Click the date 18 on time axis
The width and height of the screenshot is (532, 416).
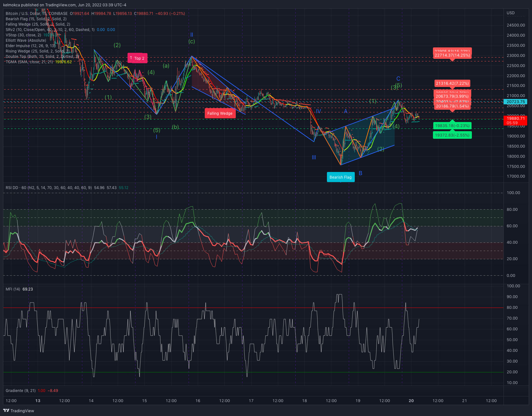tap(304, 401)
